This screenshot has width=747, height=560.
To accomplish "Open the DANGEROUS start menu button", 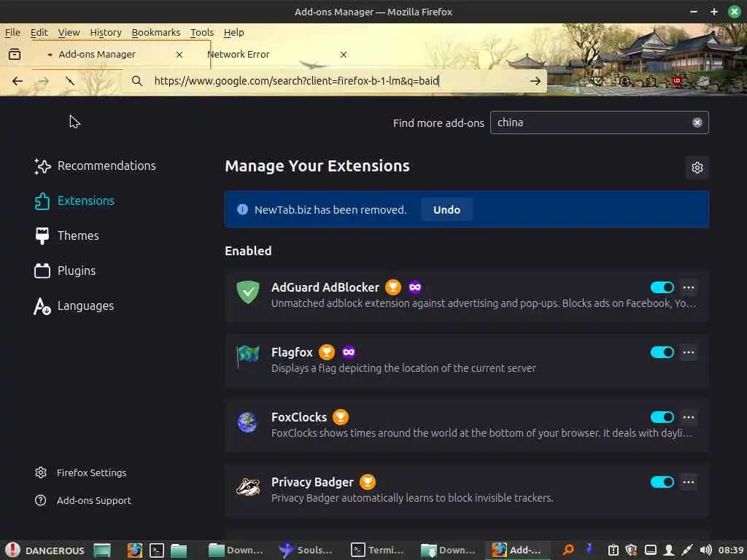I will (44, 551).
